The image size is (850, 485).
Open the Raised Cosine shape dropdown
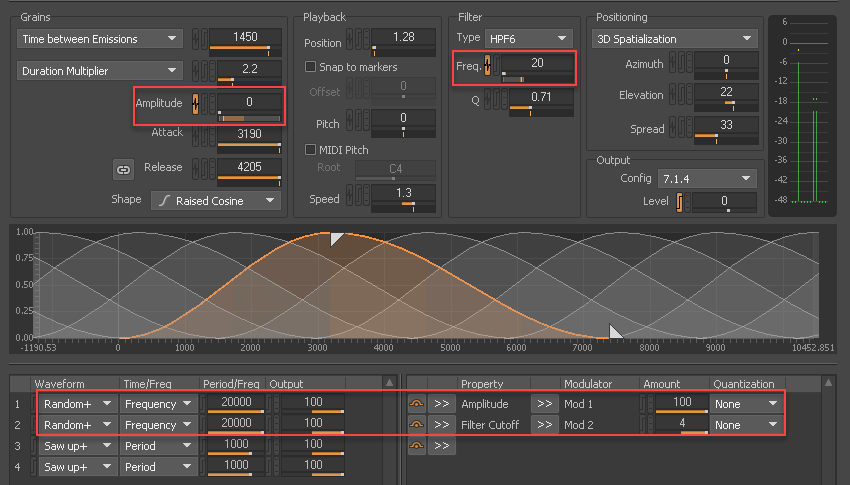coord(215,200)
